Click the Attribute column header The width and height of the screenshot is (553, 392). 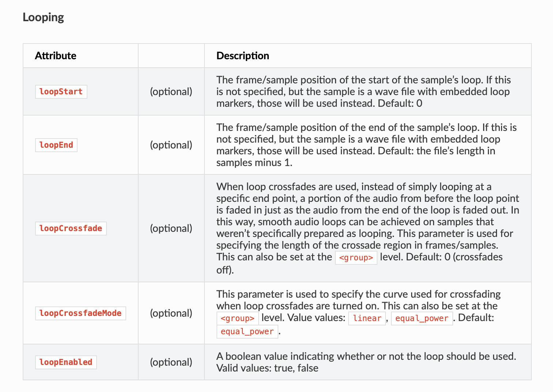click(x=56, y=56)
